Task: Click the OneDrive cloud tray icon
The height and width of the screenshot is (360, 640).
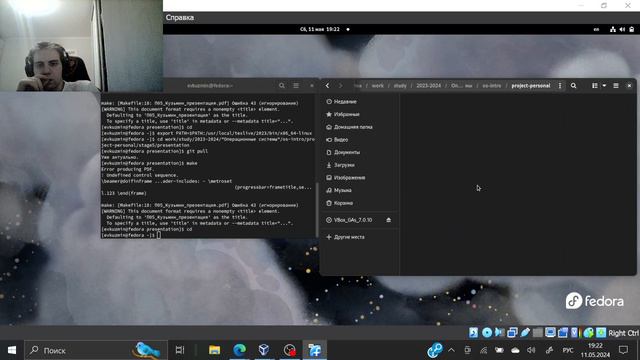Action: [515, 350]
